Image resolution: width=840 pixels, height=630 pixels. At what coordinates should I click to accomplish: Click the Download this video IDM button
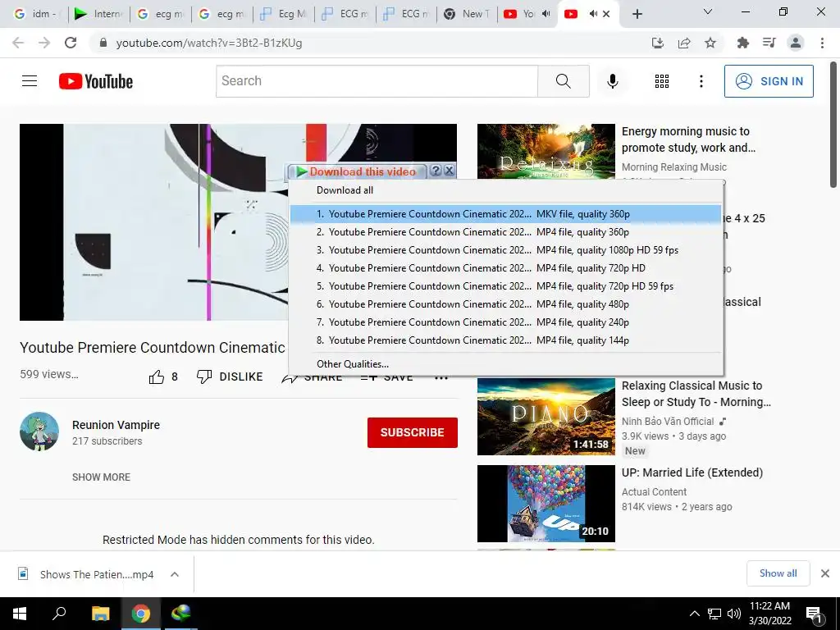tap(358, 171)
